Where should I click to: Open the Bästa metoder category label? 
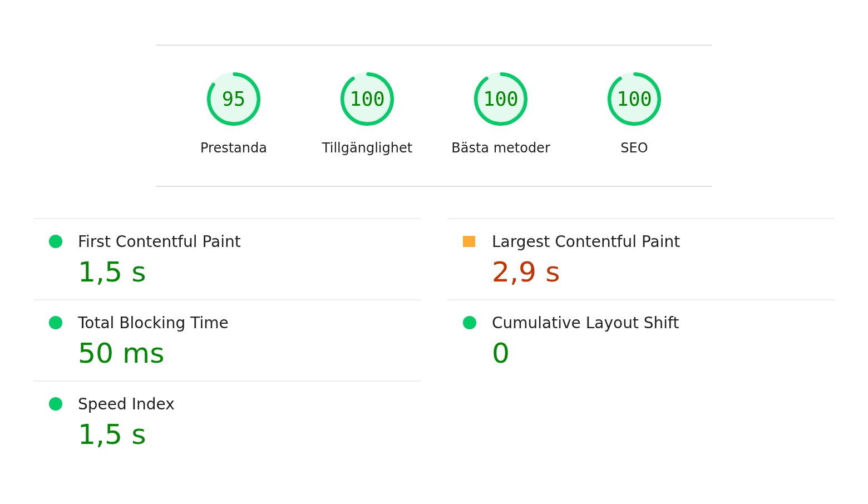pyautogui.click(x=501, y=148)
